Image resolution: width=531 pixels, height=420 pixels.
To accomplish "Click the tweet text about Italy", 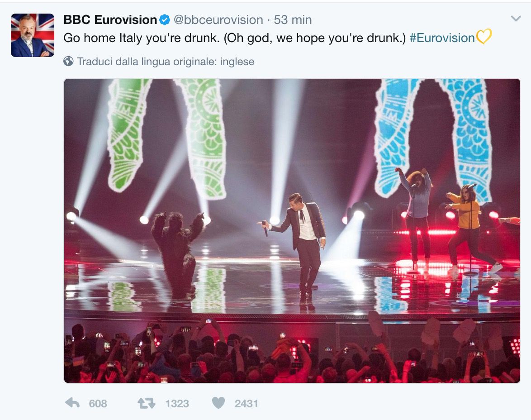I will [234, 38].
